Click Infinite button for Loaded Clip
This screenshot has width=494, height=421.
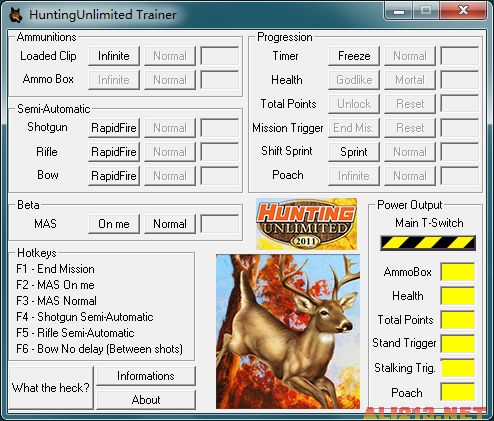(114, 56)
